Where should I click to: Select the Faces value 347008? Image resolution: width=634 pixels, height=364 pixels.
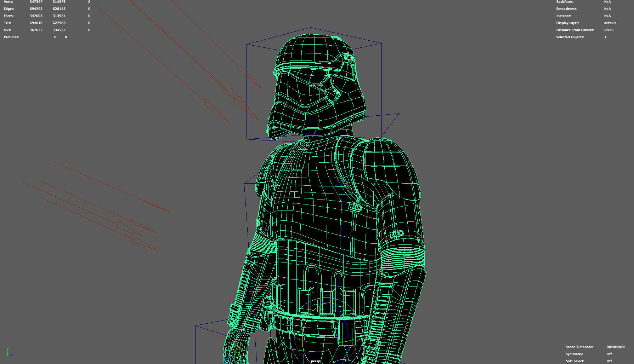tap(36, 16)
